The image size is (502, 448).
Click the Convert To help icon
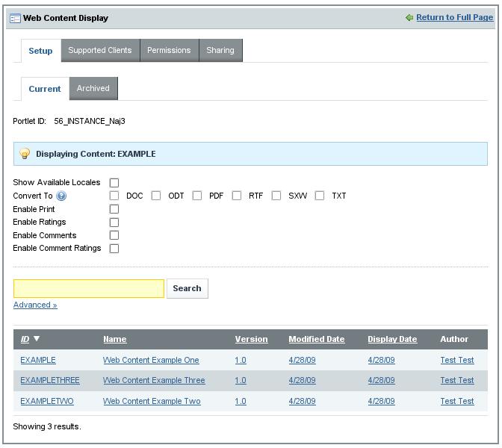(61, 196)
